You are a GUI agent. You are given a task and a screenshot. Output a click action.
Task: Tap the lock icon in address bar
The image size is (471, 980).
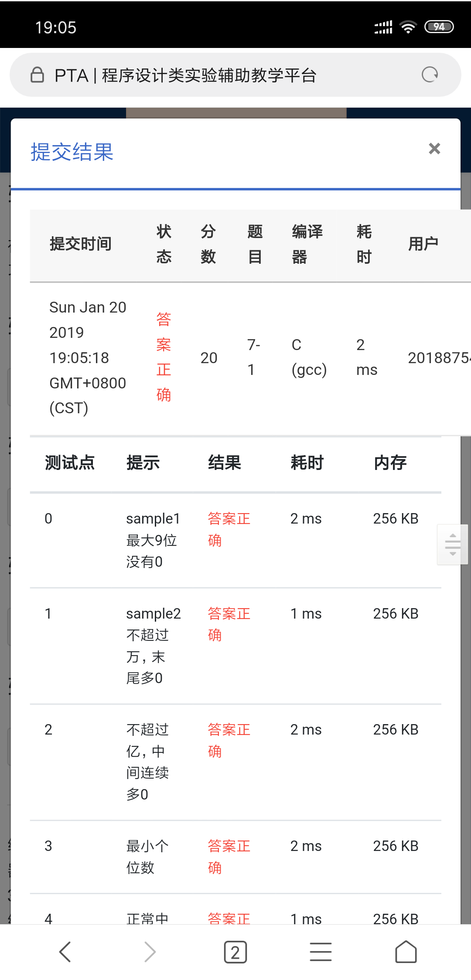[x=37, y=75]
